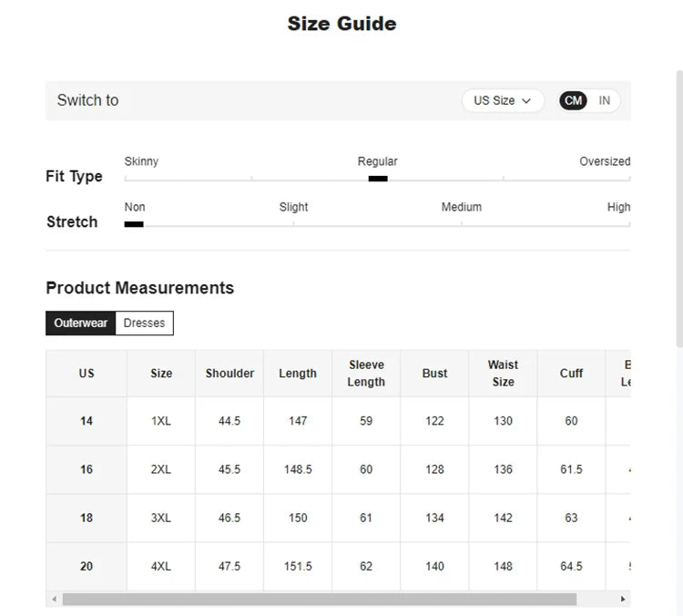Open the US Size dropdown
This screenshot has width=683, height=616.
click(x=502, y=100)
